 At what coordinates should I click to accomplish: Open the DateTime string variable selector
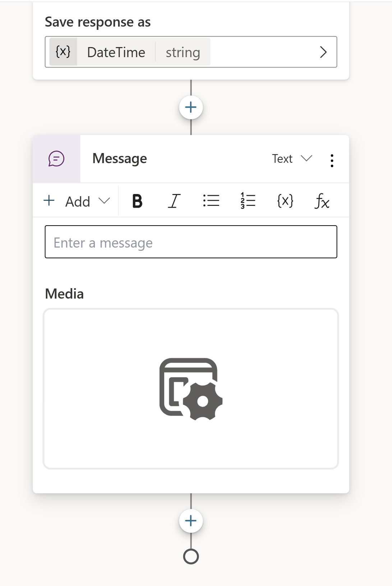coord(191,52)
